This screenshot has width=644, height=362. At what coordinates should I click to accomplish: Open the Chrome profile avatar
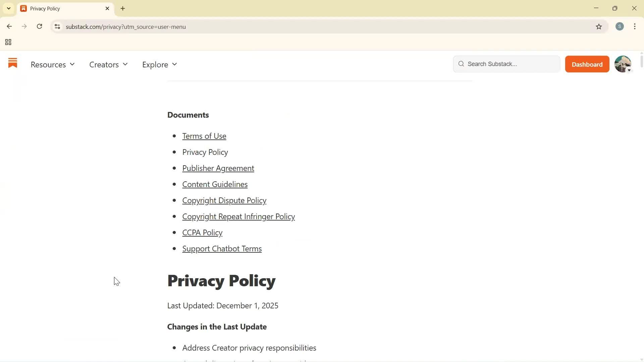click(x=620, y=26)
